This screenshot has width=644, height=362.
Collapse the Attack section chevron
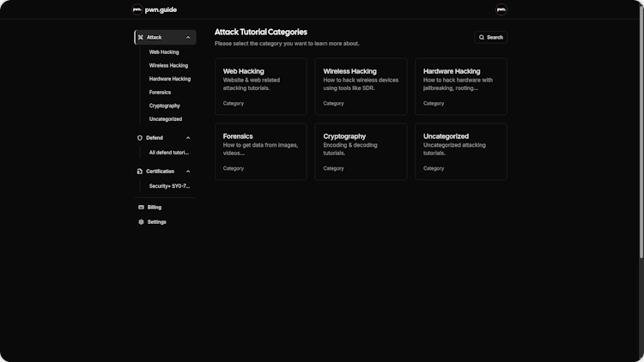(x=188, y=38)
